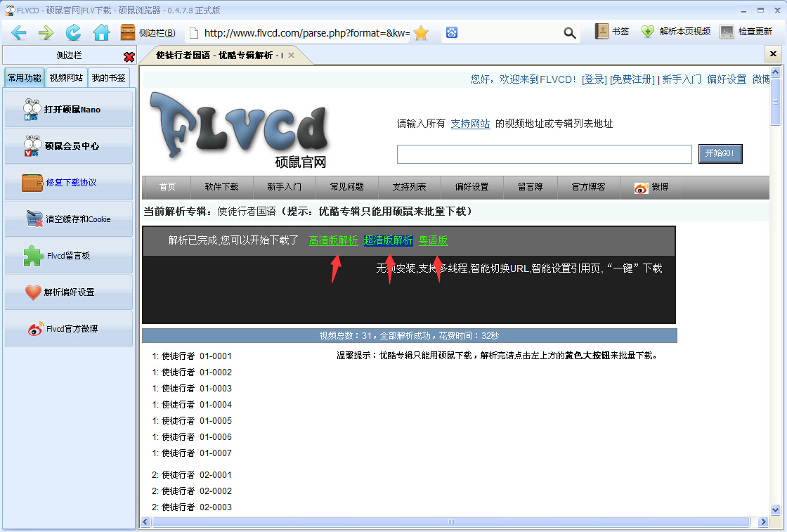Go back with the blue left arrow
Screen dimensions: 787x532
tap(18, 33)
